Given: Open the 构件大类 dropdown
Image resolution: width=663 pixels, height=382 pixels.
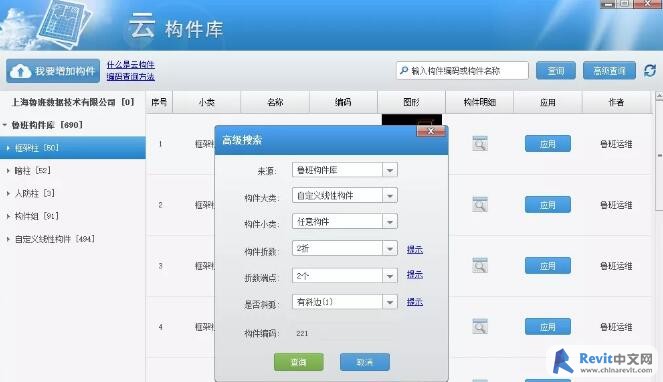Looking at the screenshot, I should [389, 196].
